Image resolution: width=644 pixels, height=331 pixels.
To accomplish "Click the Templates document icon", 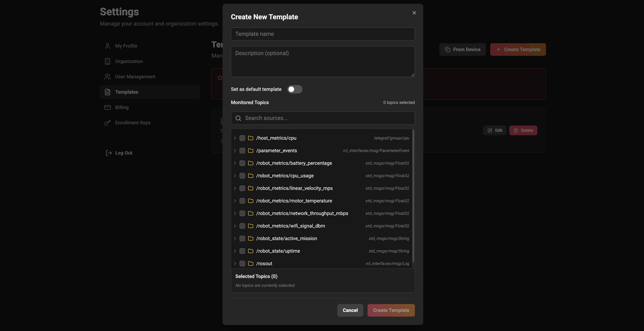I will click(108, 92).
